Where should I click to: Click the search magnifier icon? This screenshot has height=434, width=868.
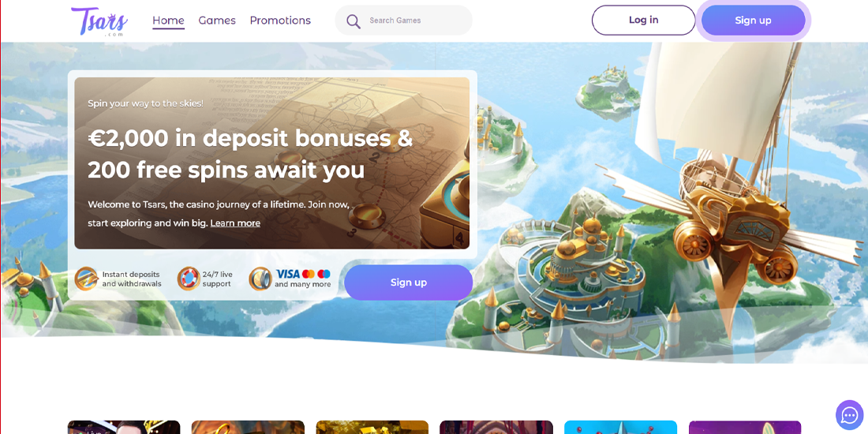pos(354,21)
